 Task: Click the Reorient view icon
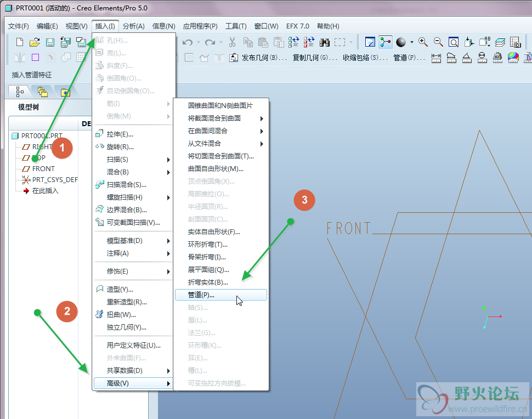point(469,42)
